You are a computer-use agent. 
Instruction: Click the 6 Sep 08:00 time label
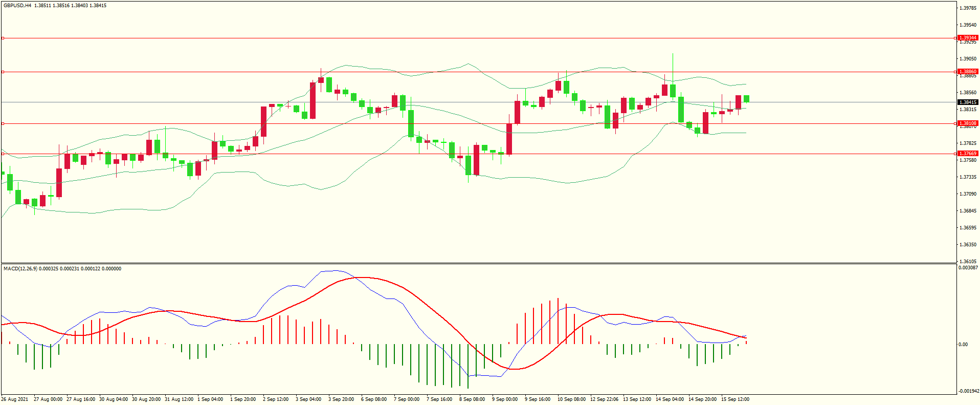[x=374, y=399]
